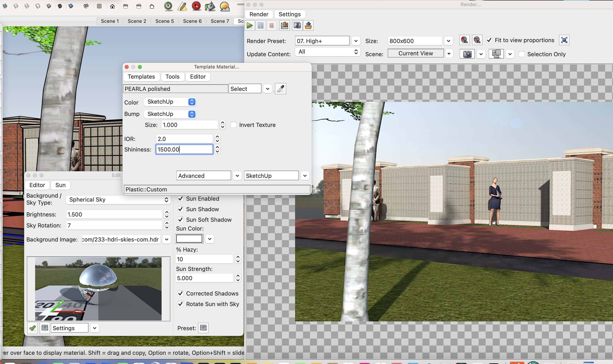The image size is (613, 364).
Task: Click the fit render to window icon
Action: click(x=564, y=40)
